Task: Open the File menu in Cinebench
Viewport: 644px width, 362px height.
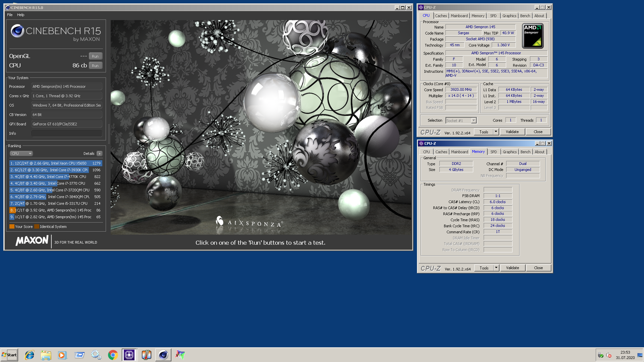Action: (x=10, y=15)
